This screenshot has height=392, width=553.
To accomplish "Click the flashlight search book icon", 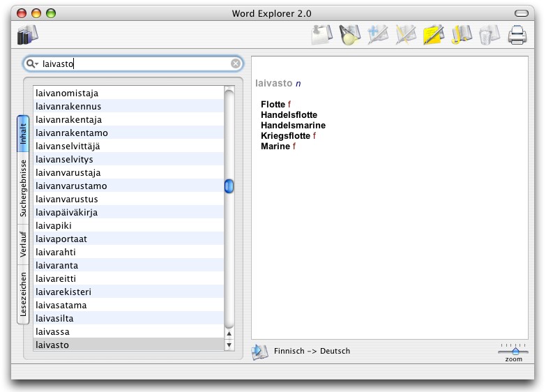I will click(x=350, y=35).
